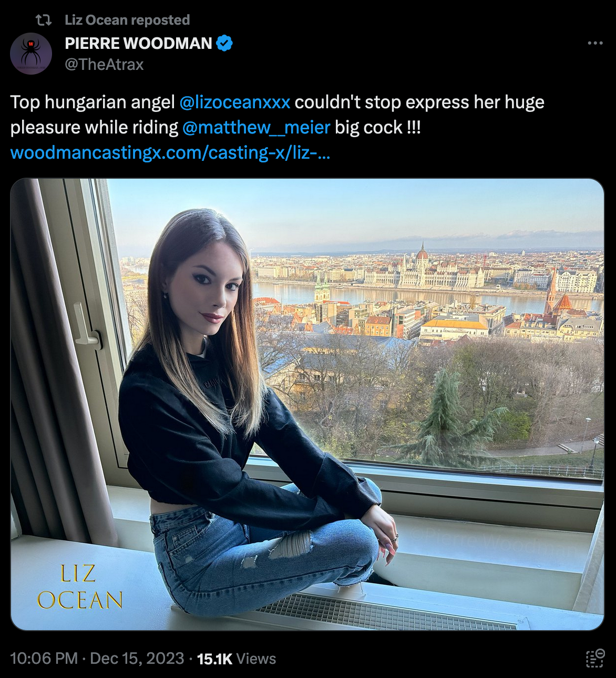Click the 'Views' label
Screen dimensions: 616x678
pyautogui.click(x=256, y=659)
